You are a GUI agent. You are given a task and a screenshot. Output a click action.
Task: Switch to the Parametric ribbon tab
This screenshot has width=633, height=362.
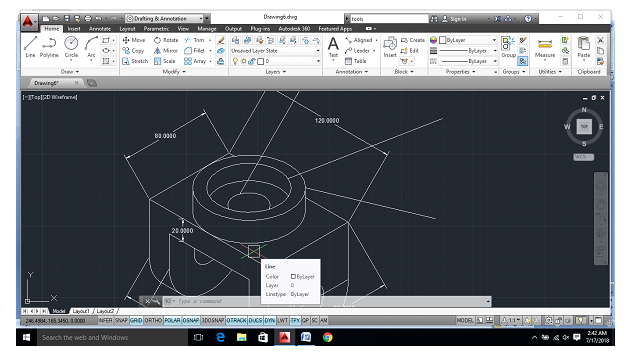[156, 29]
